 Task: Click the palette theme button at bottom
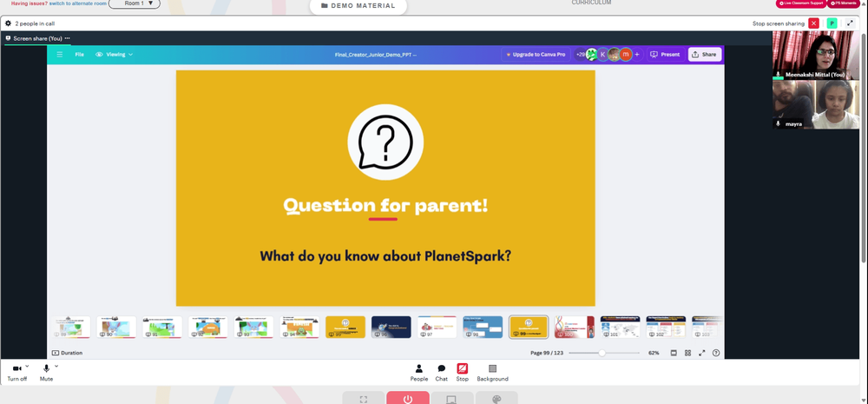(x=496, y=398)
